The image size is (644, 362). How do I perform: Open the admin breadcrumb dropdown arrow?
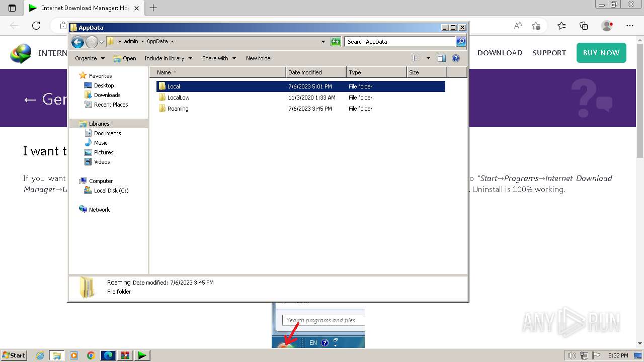[142, 42]
